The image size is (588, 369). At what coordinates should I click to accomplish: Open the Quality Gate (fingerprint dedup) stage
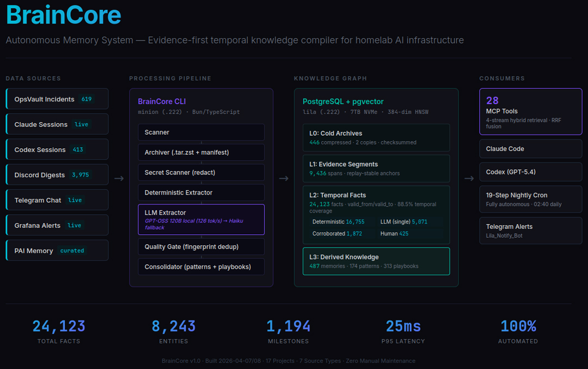click(x=201, y=246)
